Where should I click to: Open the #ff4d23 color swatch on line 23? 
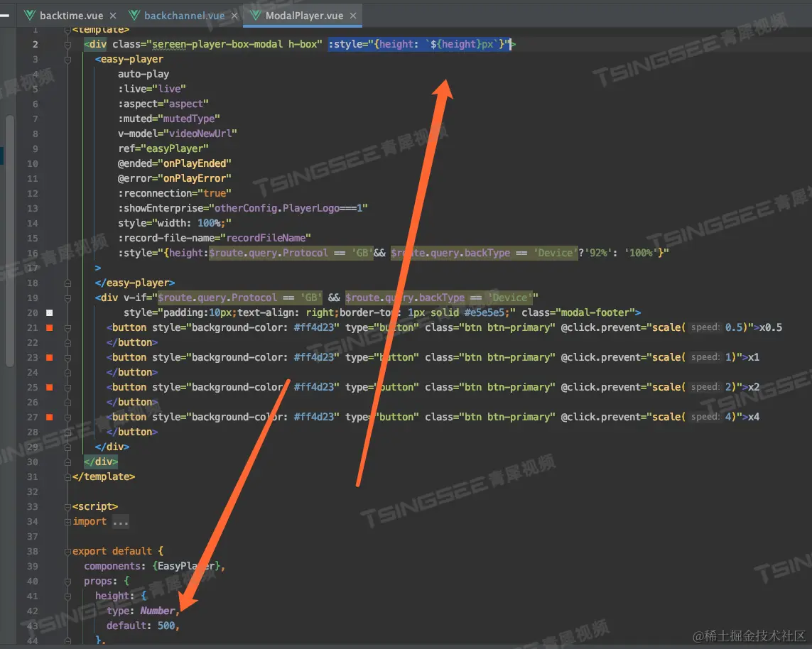tap(50, 358)
